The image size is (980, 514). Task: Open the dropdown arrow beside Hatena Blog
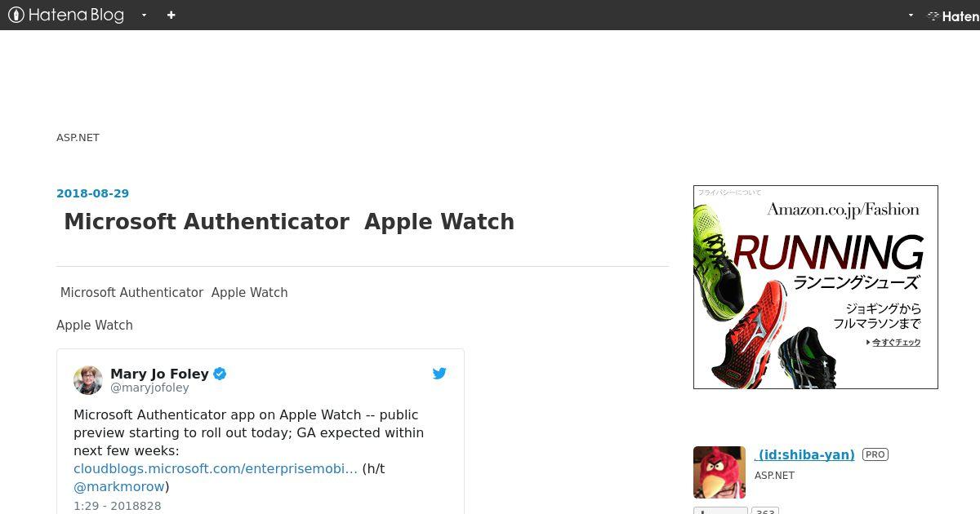(x=144, y=15)
